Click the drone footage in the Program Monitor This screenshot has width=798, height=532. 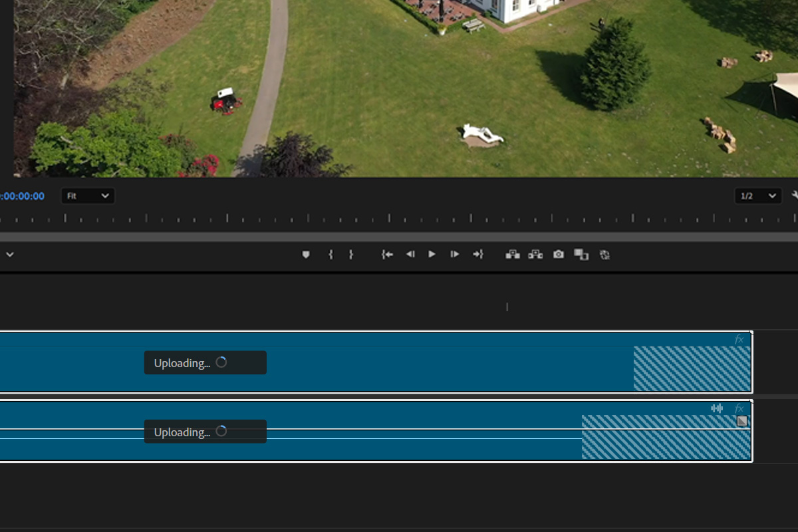[406, 88]
